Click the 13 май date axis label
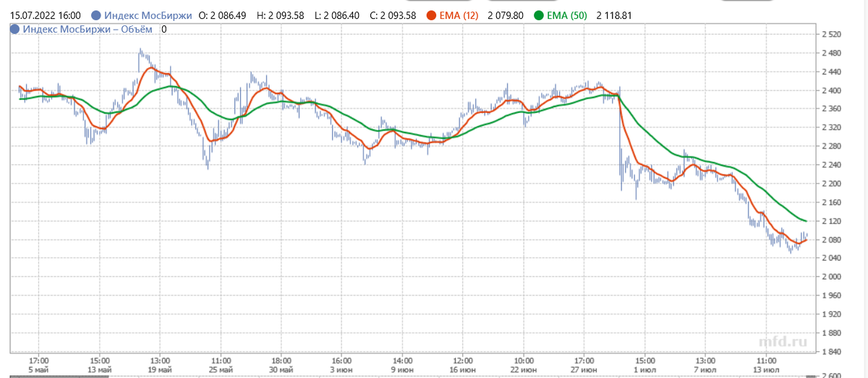Image resolution: width=868 pixels, height=378 pixels. (x=100, y=368)
